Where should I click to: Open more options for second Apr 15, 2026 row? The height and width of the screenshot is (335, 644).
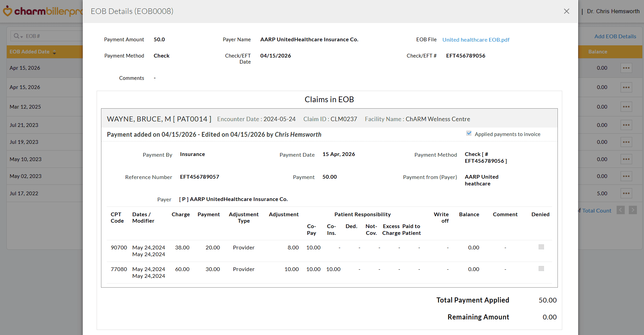click(626, 87)
